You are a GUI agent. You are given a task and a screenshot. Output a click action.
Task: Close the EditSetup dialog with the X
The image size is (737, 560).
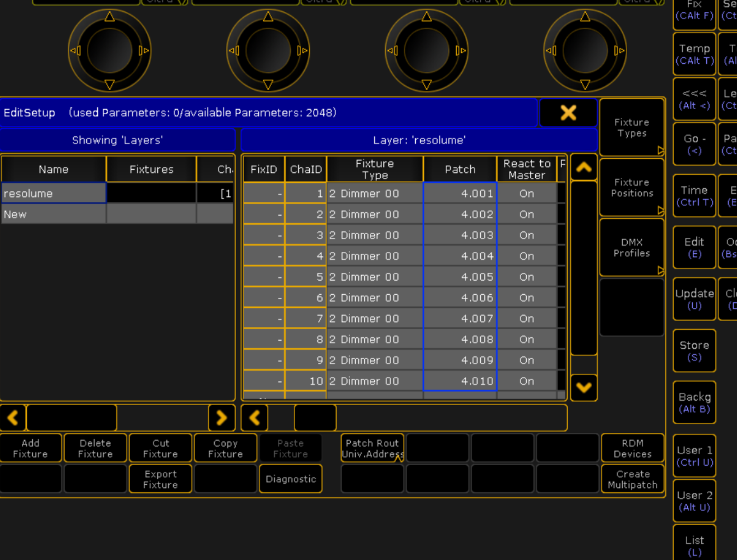click(568, 113)
